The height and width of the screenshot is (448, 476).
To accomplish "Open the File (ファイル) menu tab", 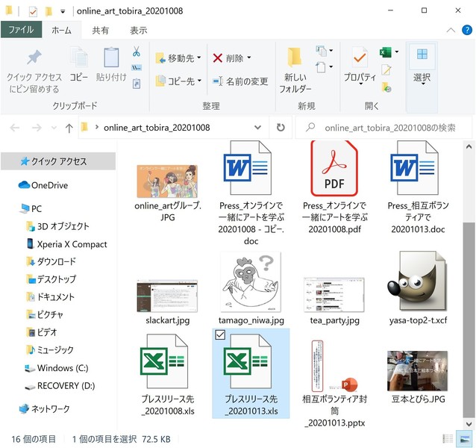I will 21,30.
